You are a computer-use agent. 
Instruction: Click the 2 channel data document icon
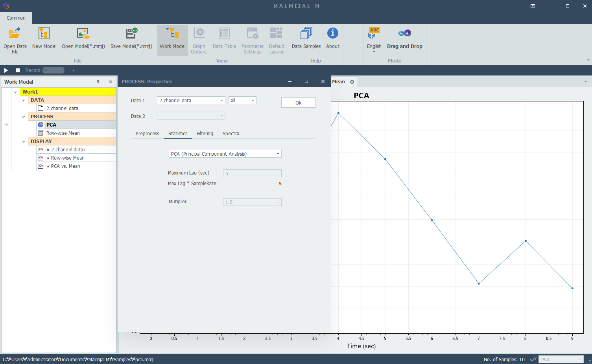tap(41, 108)
